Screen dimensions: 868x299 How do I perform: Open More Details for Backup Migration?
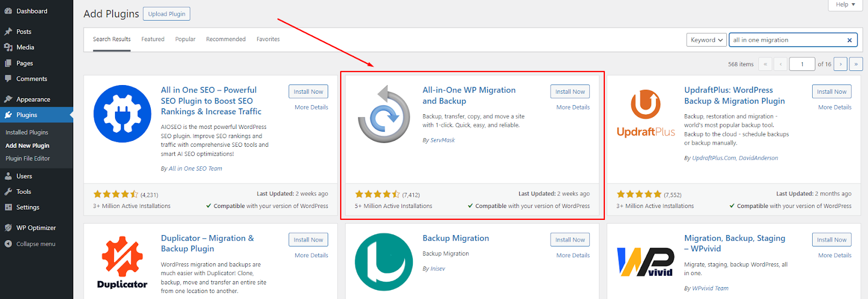coord(573,255)
